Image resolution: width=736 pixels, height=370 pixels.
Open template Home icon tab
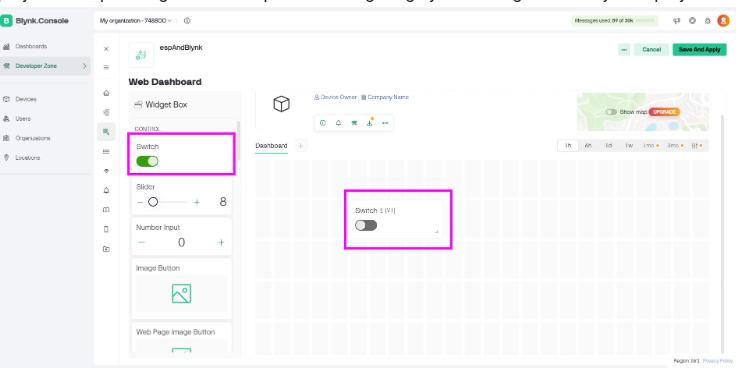106,93
